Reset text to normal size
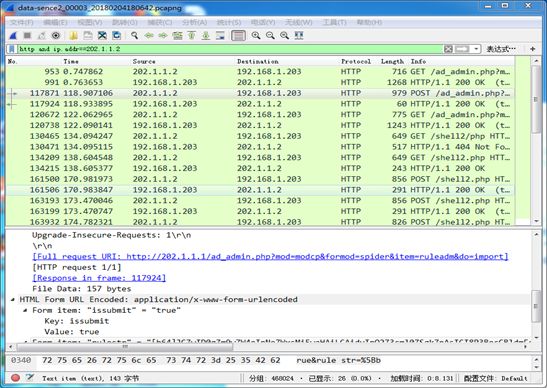Image resolution: width=547 pixels, height=388 pixels. (285, 36)
